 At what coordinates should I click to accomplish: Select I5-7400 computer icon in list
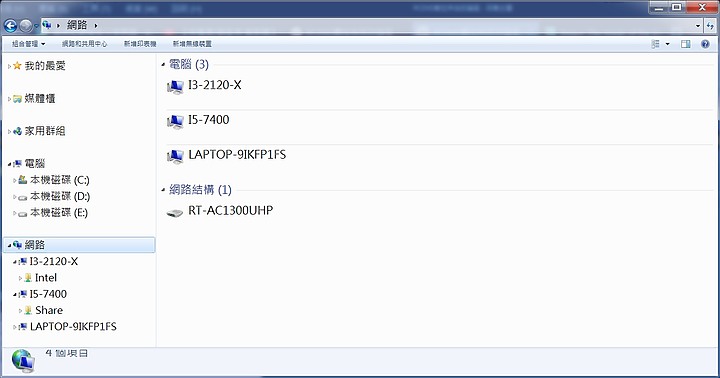click(175, 121)
